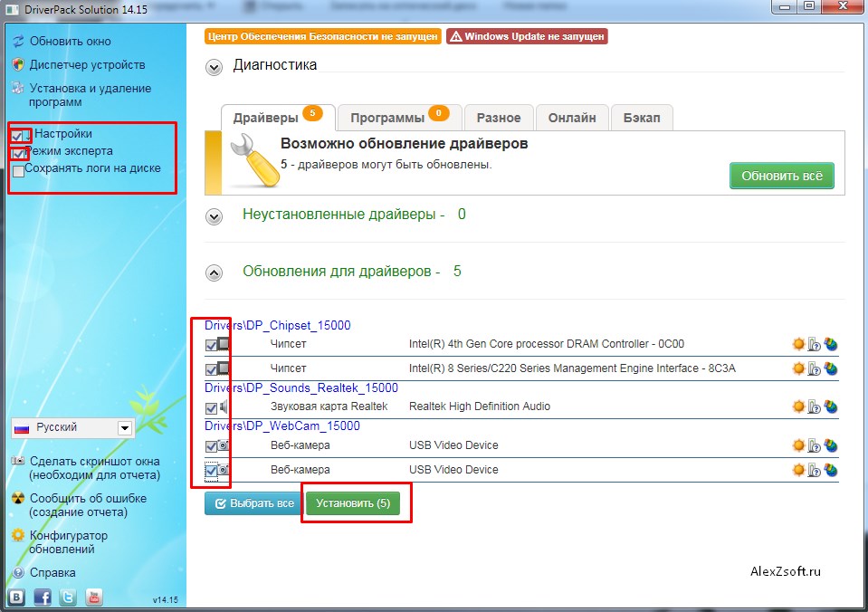868x612 pixels.
Task: Open Конфигуратор обновлений via its gear icon
Action: coord(18,535)
